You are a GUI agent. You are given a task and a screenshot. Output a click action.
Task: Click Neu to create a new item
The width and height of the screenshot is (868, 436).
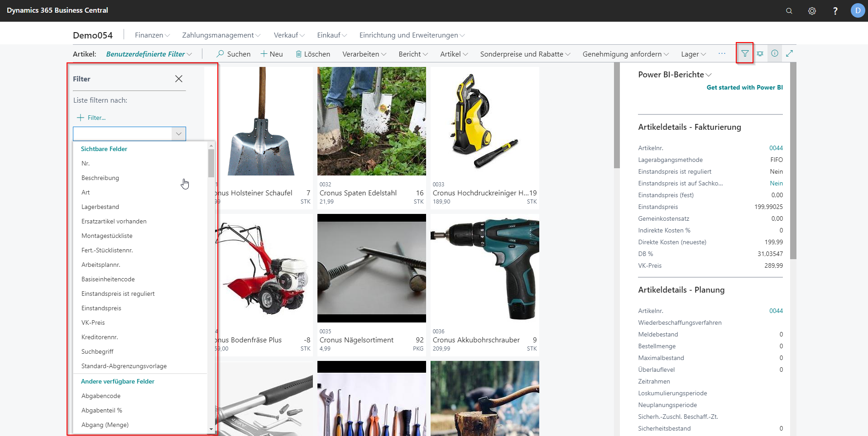click(x=272, y=54)
